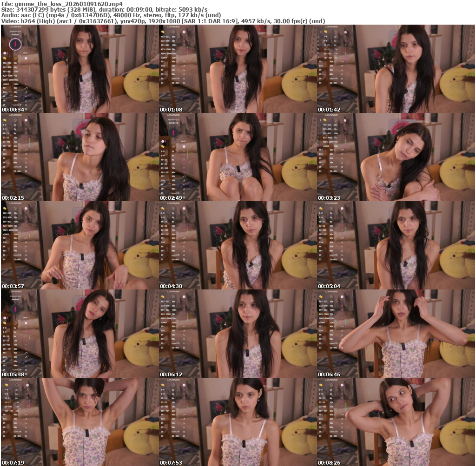
Task: Click the last thumbnail at 00:08:26
Action: 396,422
